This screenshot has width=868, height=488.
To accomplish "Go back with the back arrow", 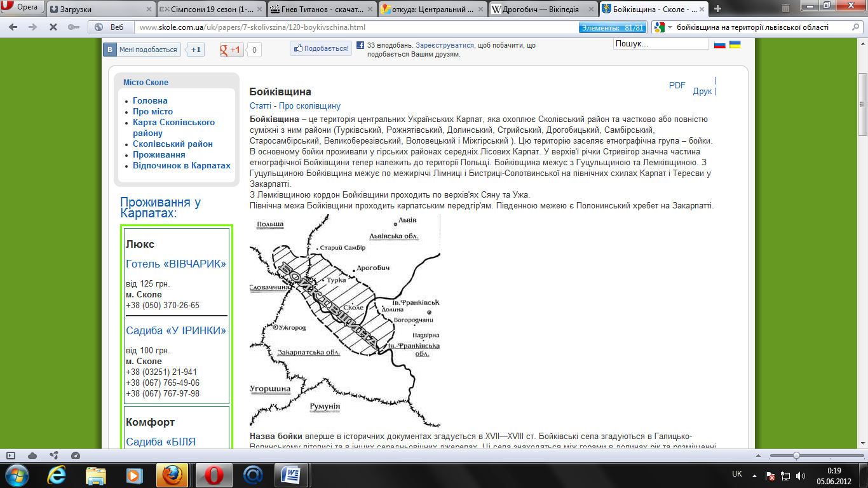I will click(14, 27).
